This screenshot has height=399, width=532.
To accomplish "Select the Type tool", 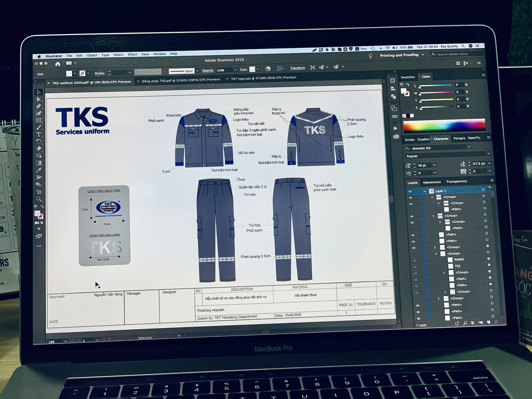I will 39,134.
